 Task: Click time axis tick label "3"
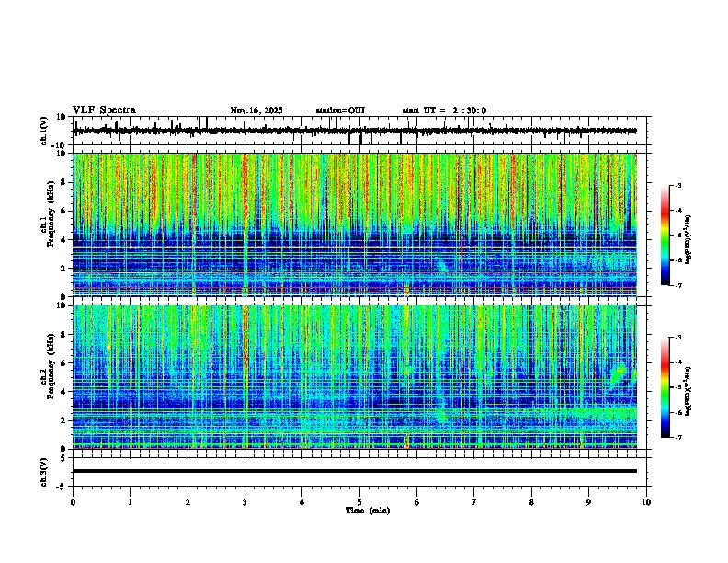[245, 502]
